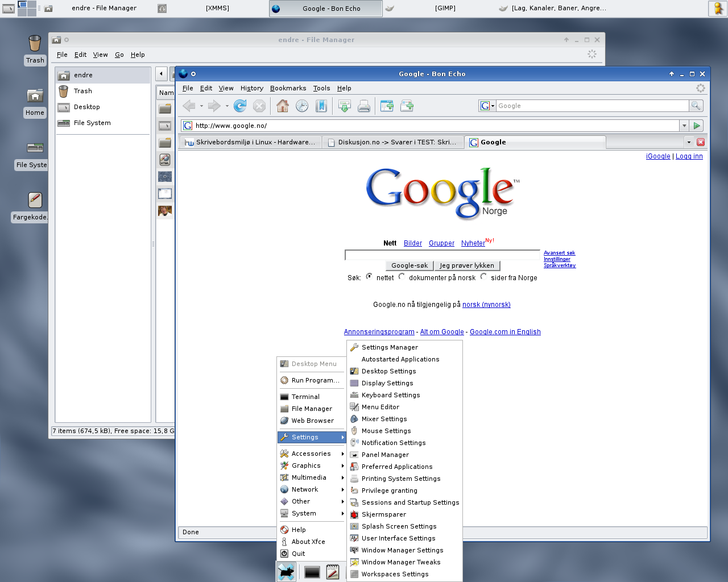Image resolution: width=728 pixels, height=582 pixels.
Task: Click the green Go arrow beside the address bar
Action: tap(697, 126)
